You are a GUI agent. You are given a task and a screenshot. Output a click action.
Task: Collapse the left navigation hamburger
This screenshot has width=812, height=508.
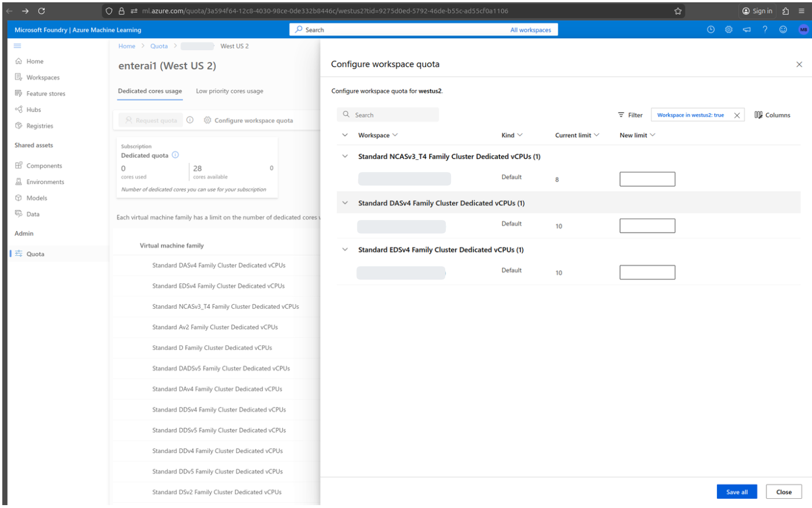pyautogui.click(x=17, y=46)
